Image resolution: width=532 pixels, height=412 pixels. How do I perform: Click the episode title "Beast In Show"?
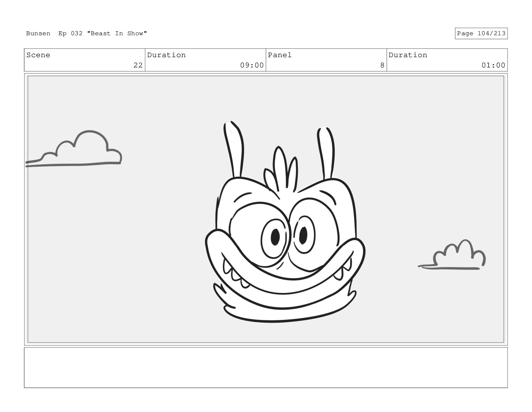[x=117, y=34]
